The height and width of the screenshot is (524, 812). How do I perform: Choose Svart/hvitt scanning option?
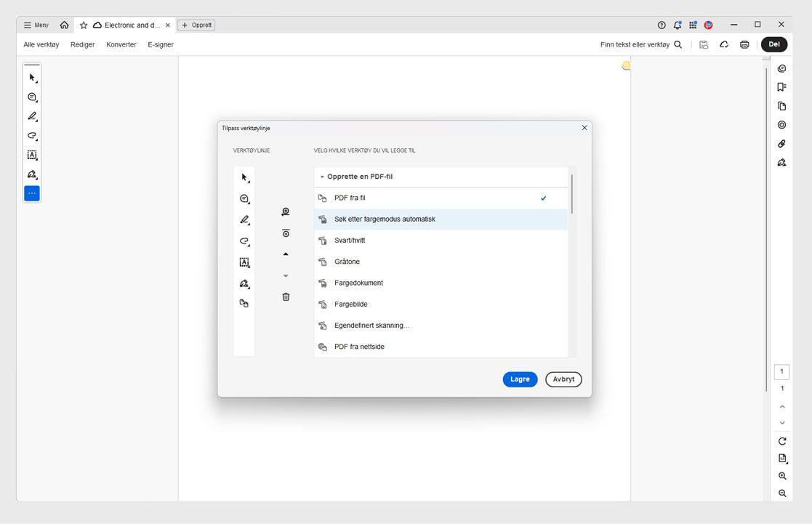point(441,241)
